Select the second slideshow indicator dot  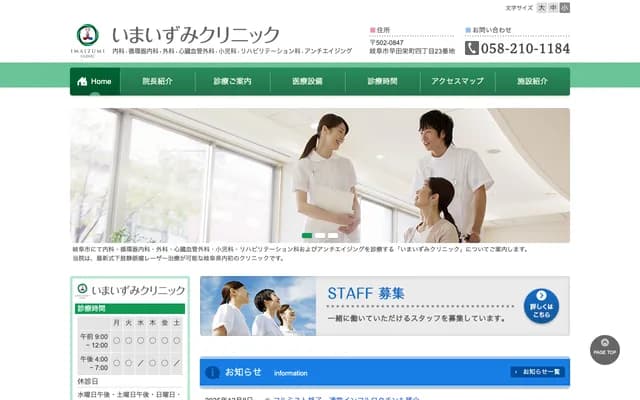click(320, 236)
